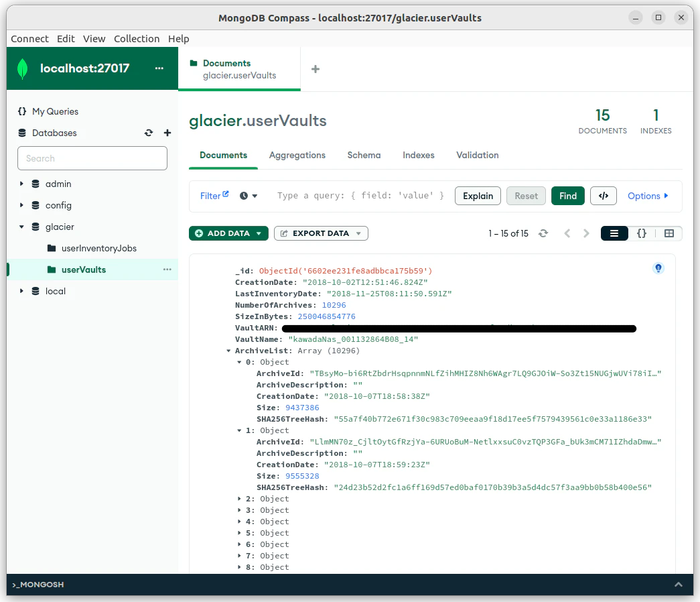Collapse the ArchiveList array

tap(228, 351)
